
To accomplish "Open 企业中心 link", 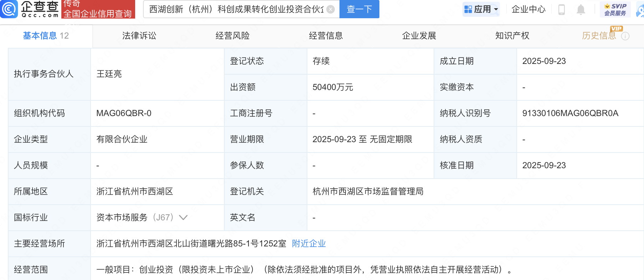I will [x=528, y=9].
